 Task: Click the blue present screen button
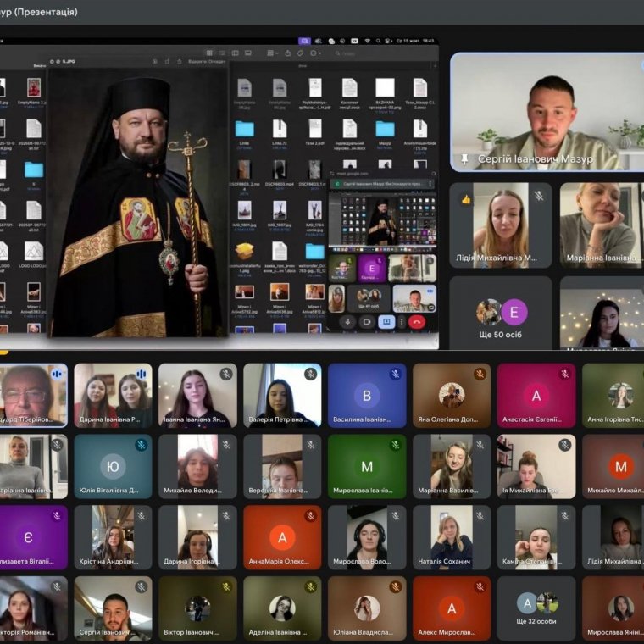point(386,322)
